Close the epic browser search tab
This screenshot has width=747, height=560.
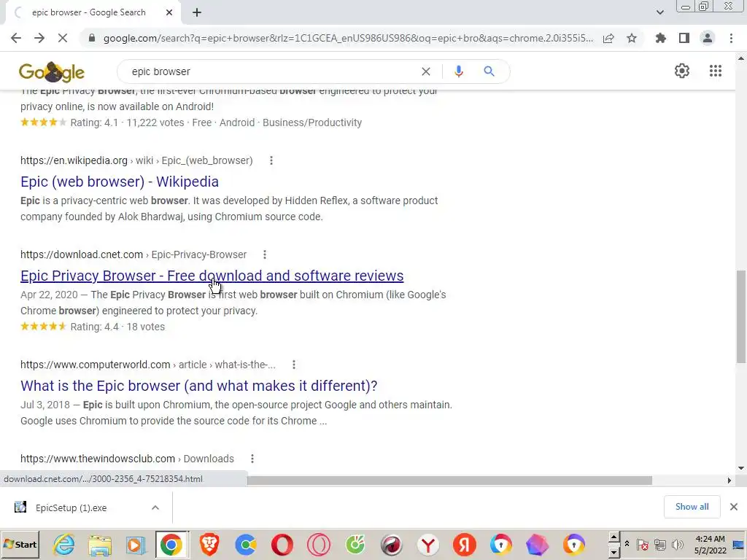pos(169,13)
